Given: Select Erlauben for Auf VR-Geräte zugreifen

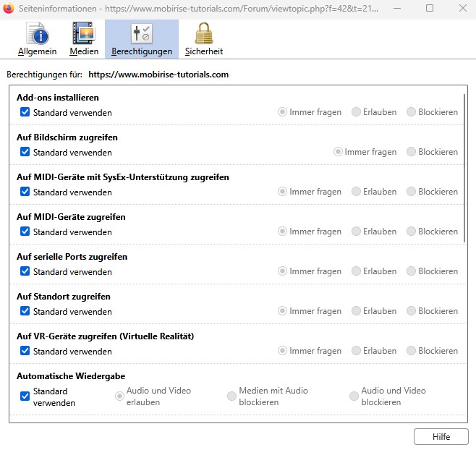Looking at the screenshot, I should [356, 351].
